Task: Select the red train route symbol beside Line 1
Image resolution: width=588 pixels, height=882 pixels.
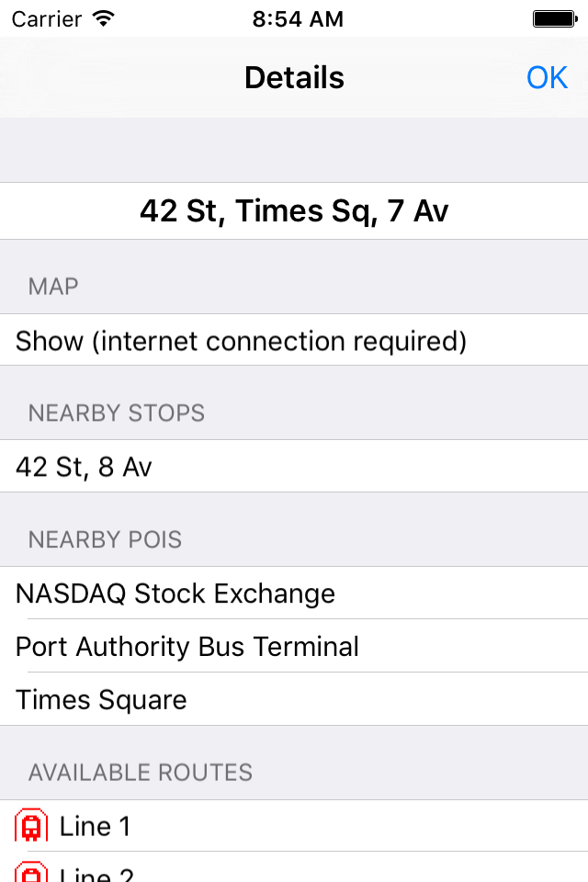Action: [x=30, y=824]
